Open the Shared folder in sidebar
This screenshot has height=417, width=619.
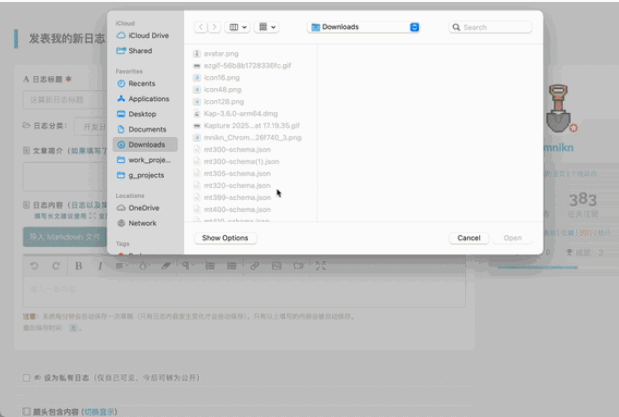(140, 50)
